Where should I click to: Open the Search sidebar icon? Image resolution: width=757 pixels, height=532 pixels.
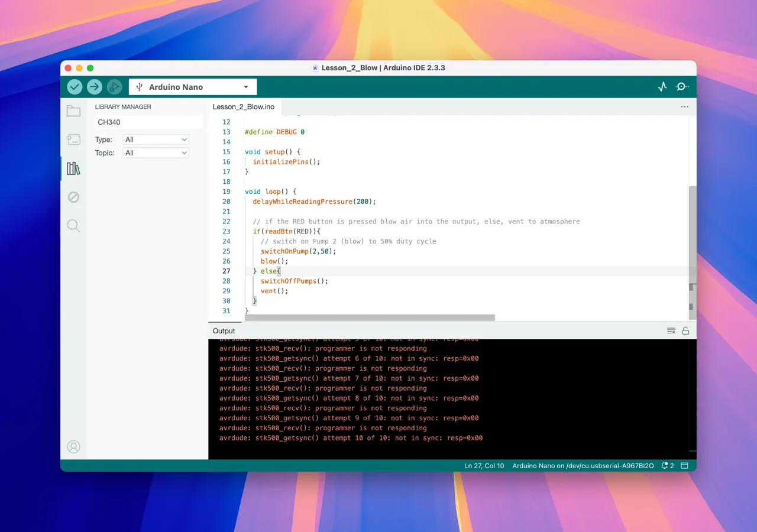coord(73,225)
